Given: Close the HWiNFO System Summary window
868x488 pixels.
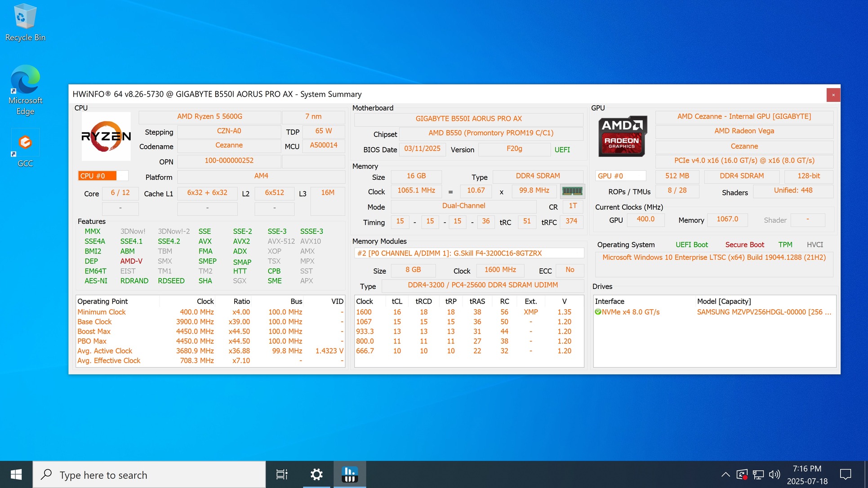Looking at the screenshot, I should coord(833,95).
